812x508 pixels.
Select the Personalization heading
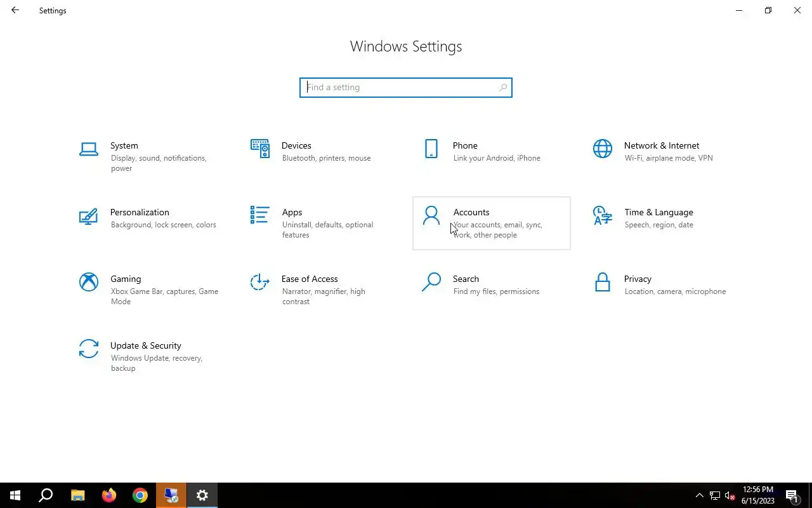(140, 212)
